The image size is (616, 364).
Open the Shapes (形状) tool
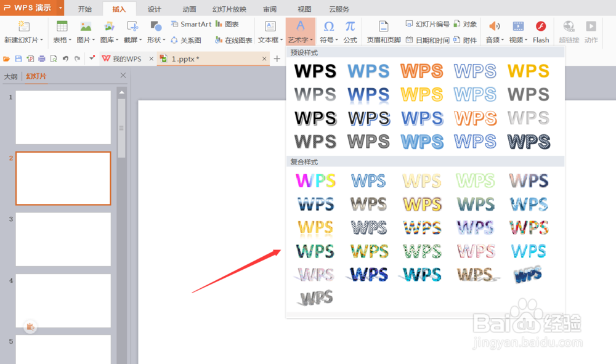click(x=156, y=26)
